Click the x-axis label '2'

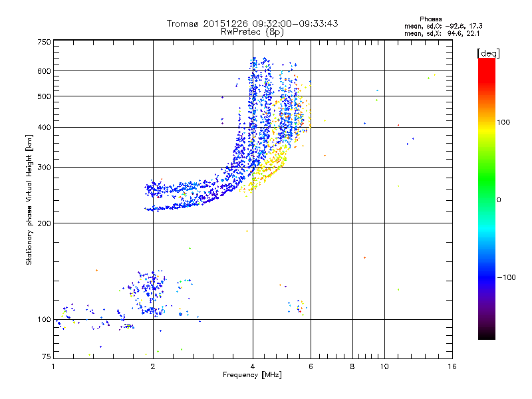click(153, 366)
